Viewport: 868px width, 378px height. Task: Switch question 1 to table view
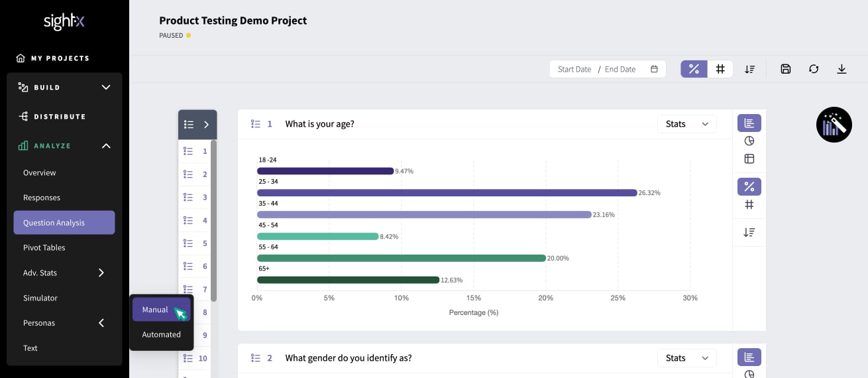tap(749, 158)
